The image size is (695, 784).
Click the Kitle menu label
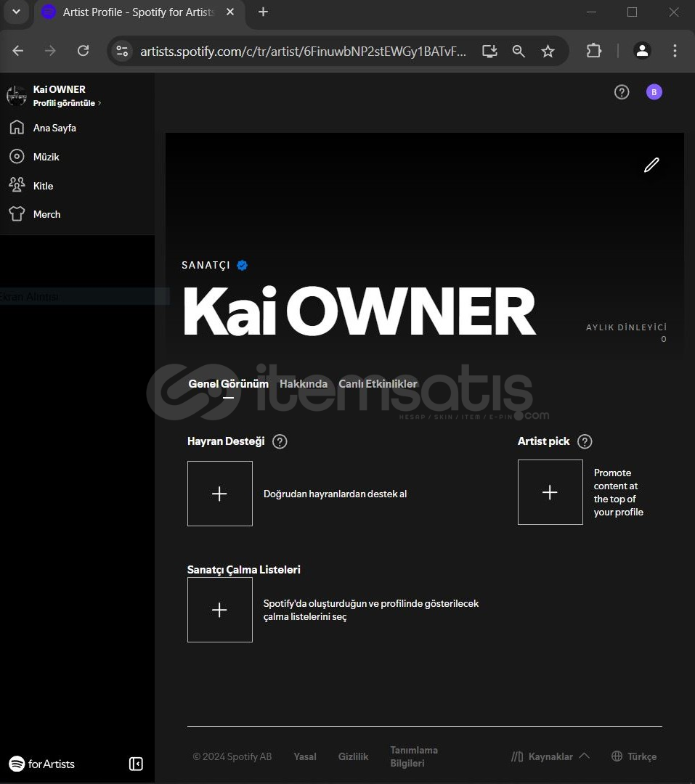tap(43, 186)
